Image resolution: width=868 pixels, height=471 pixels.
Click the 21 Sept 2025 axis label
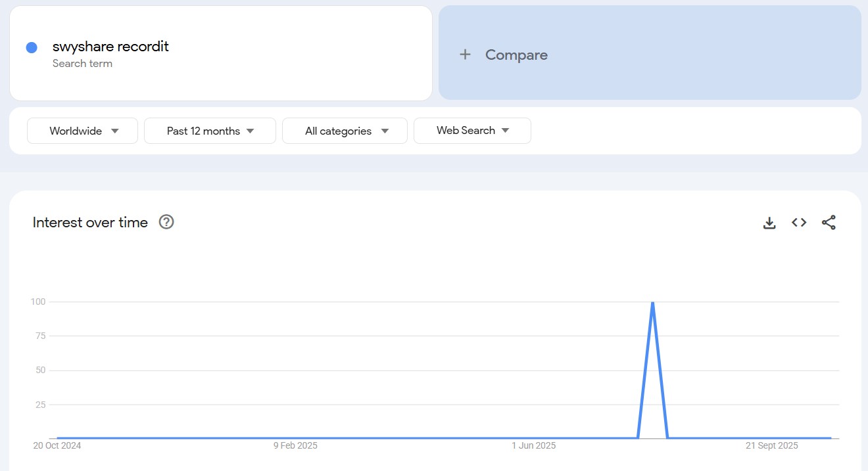[x=771, y=445]
